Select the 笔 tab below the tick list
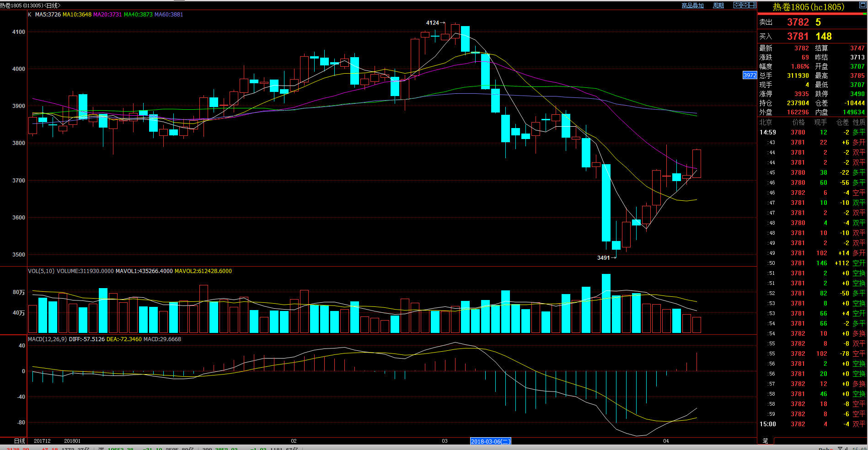The image size is (868, 450). click(766, 441)
